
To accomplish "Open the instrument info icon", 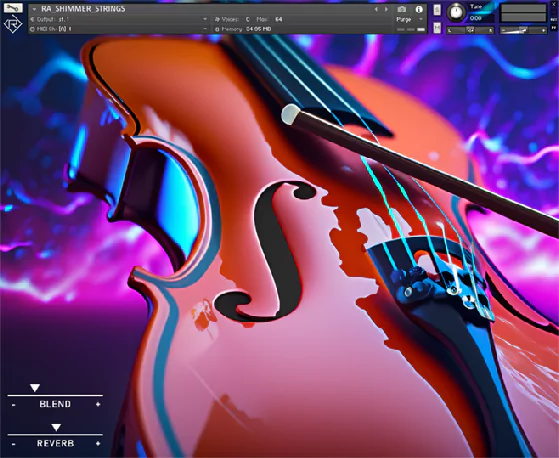I will coord(419,9).
